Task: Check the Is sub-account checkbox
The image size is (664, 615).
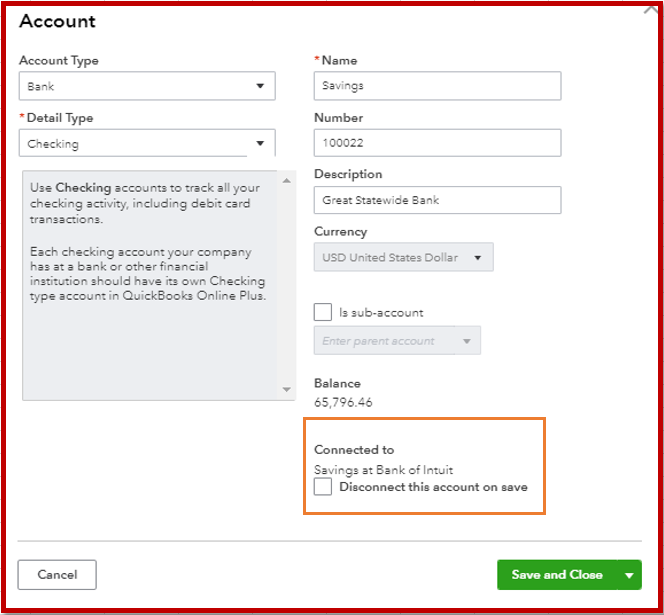Action: click(323, 313)
